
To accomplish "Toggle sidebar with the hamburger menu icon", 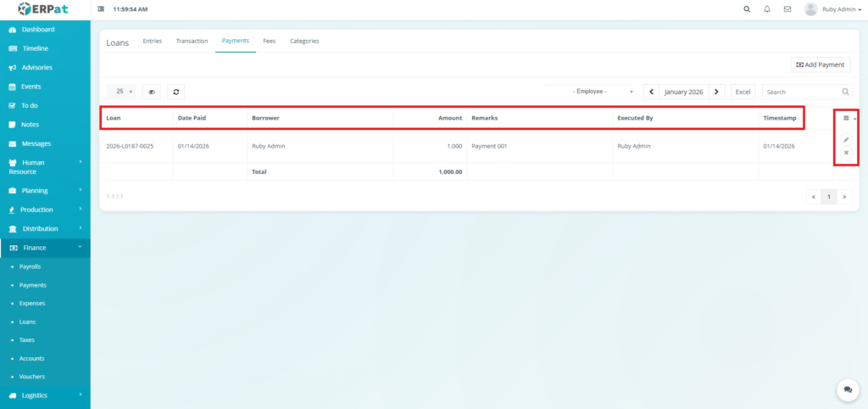I will coord(102,9).
